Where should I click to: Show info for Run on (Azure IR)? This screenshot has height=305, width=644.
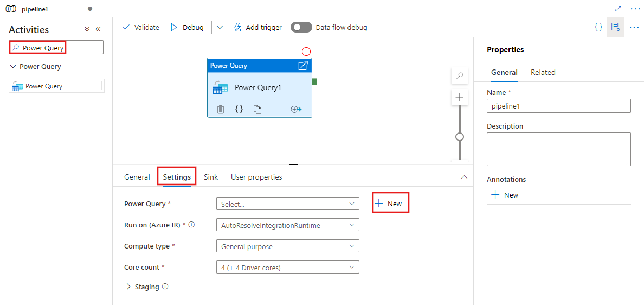[x=191, y=225]
